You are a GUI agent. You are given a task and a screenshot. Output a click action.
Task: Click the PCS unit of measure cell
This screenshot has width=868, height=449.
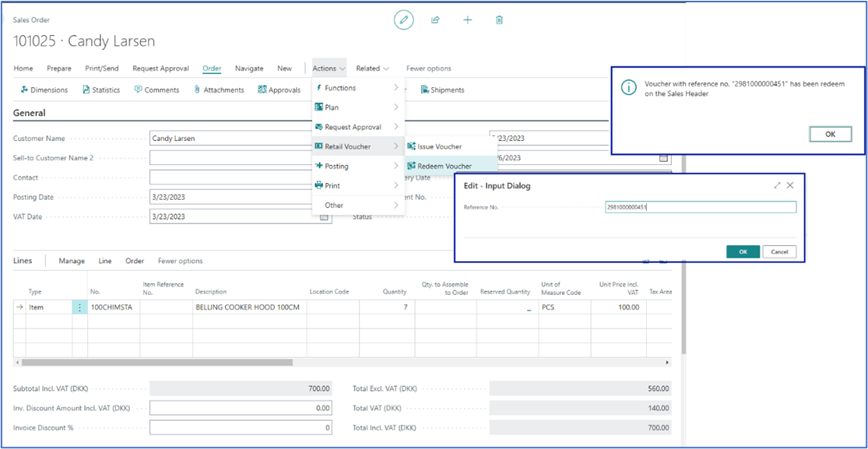(x=564, y=307)
